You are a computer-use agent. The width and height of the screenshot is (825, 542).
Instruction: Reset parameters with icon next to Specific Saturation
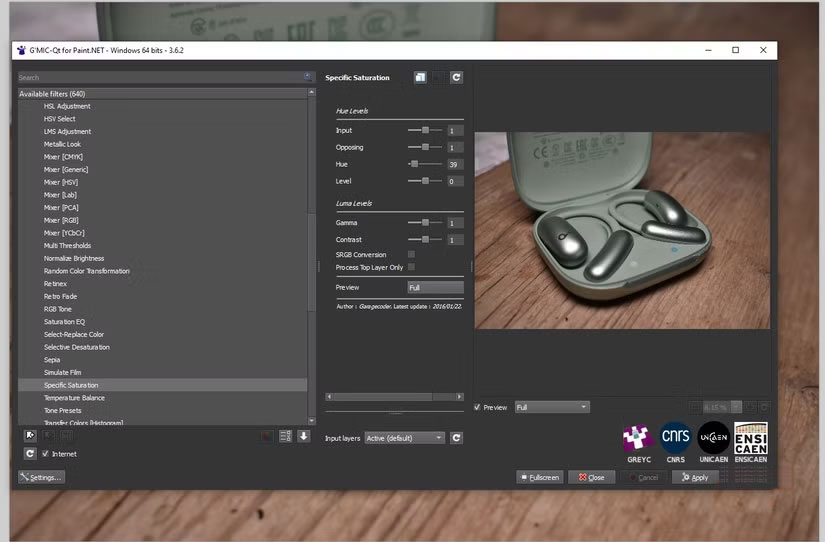tap(456, 77)
